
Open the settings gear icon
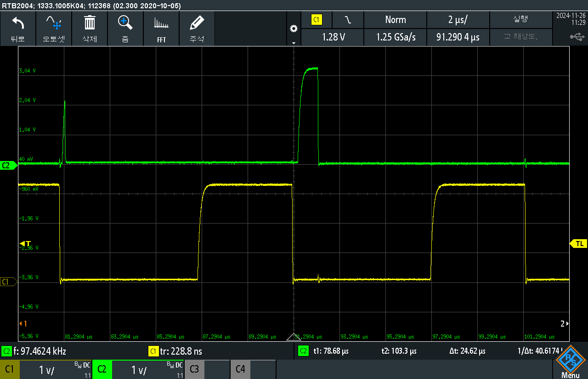click(294, 28)
